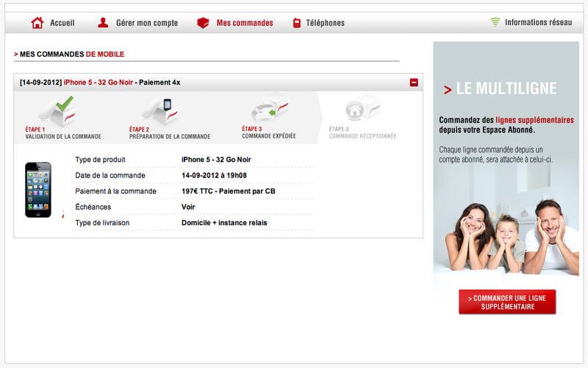The height and width of the screenshot is (368, 588).
Task: Go to the Téléphones section
Action: pyautogui.click(x=325, y=23)
